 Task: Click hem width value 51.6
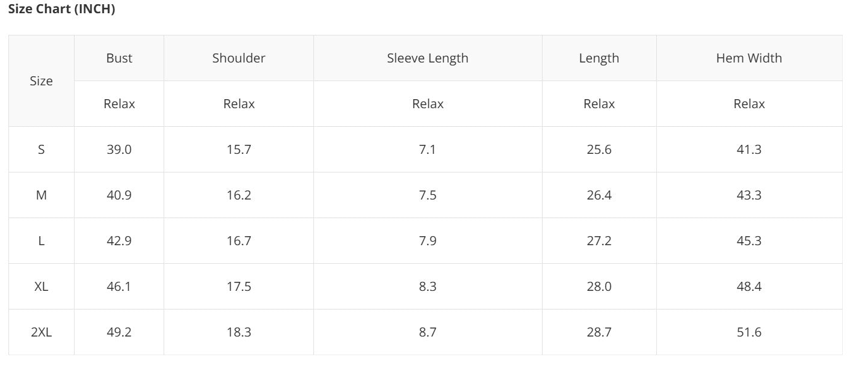pyautogui.click(x=749, y=332)
